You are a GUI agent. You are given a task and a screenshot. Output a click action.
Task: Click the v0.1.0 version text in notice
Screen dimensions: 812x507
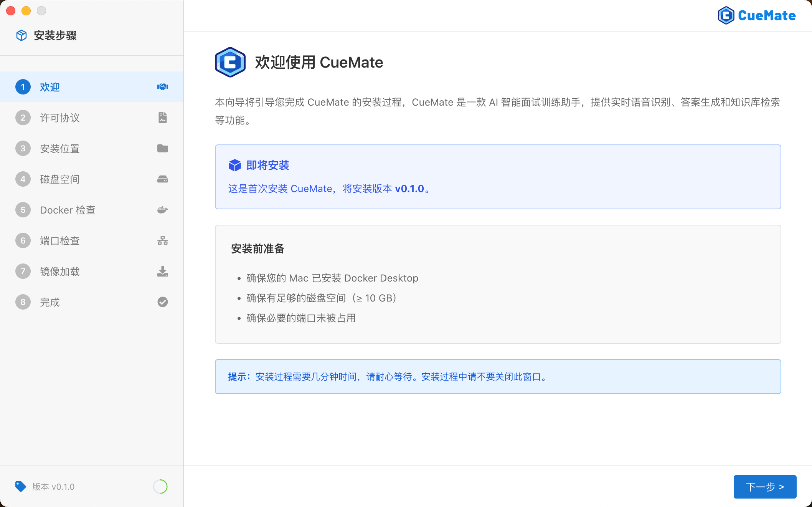(x=409, y=189)
